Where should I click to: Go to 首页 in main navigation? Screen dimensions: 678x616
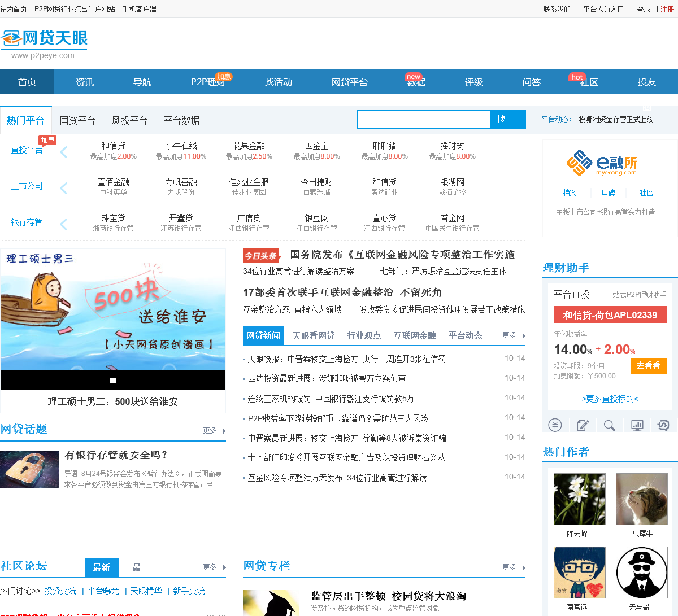coord(27,82)
